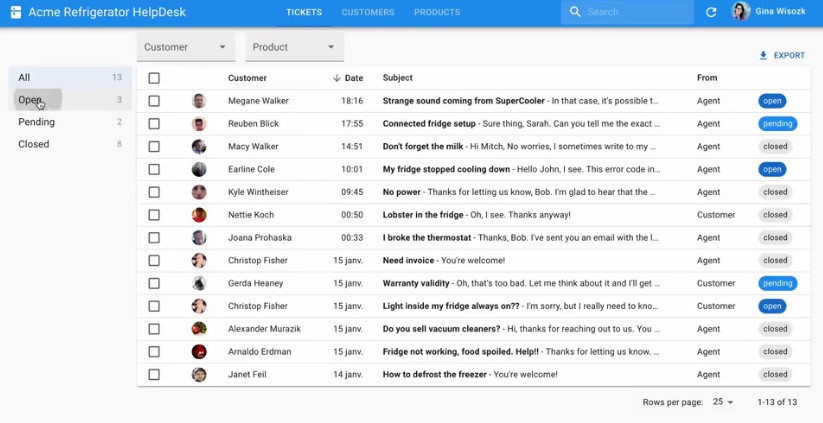The image size is (823, 423).
Task: Check the box for Megane Walker's ticket
Action: click(154, 101)
